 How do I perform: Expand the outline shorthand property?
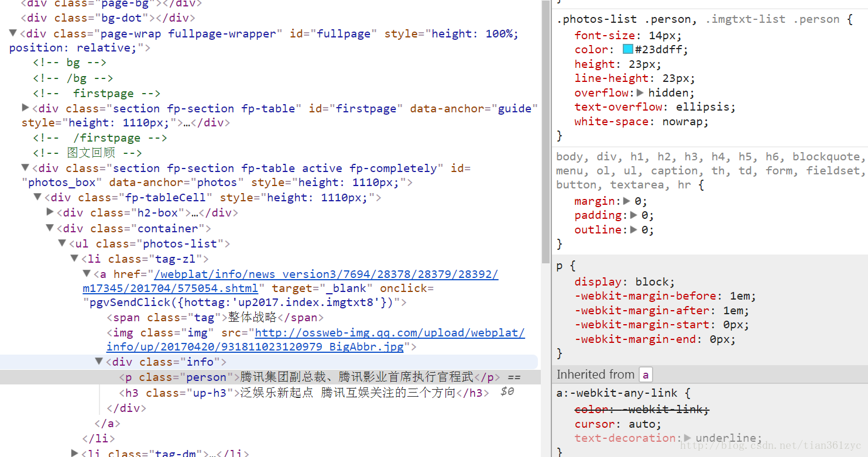634,229
